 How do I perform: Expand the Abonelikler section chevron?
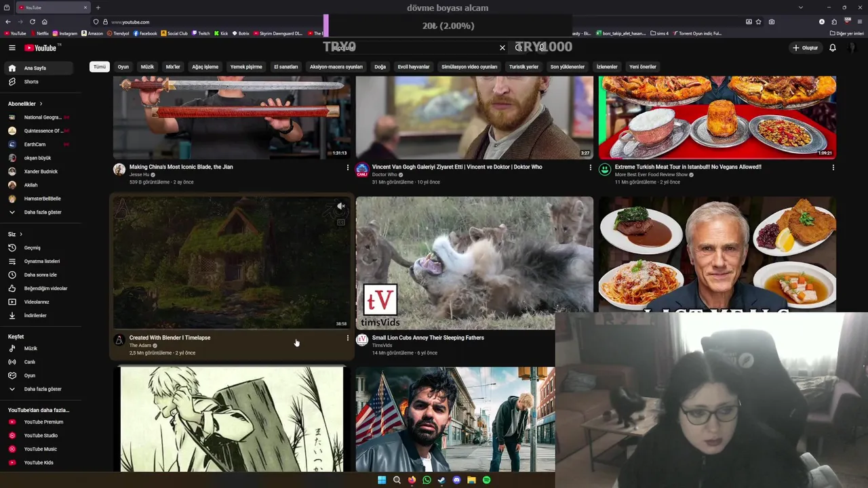[x=41, y=104]
